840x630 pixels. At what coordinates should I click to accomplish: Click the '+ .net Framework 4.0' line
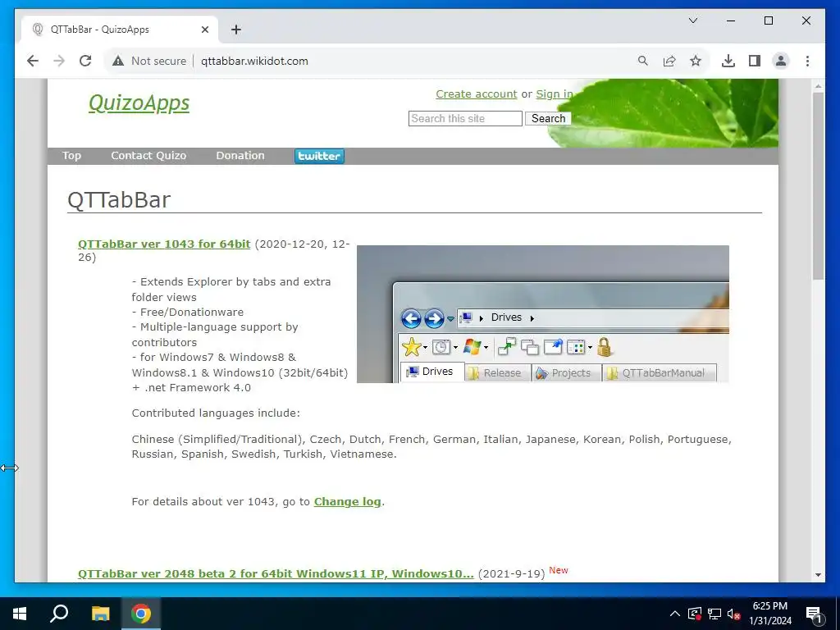pyautogui.click(x=191, y=388)
